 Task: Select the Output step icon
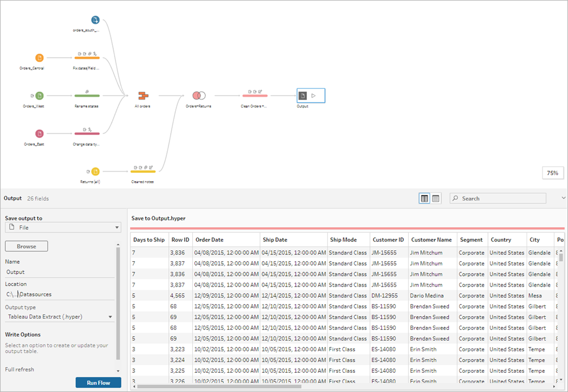(303, 96)
